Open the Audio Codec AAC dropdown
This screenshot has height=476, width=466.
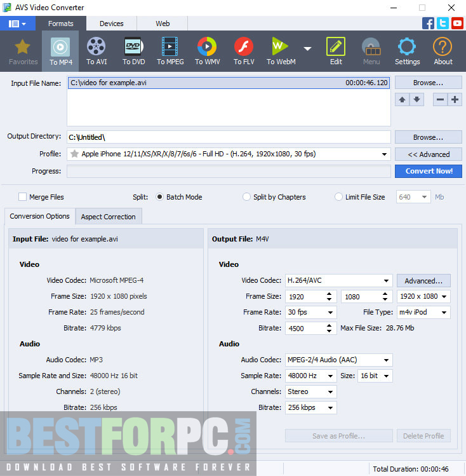[x=338, y=360]
